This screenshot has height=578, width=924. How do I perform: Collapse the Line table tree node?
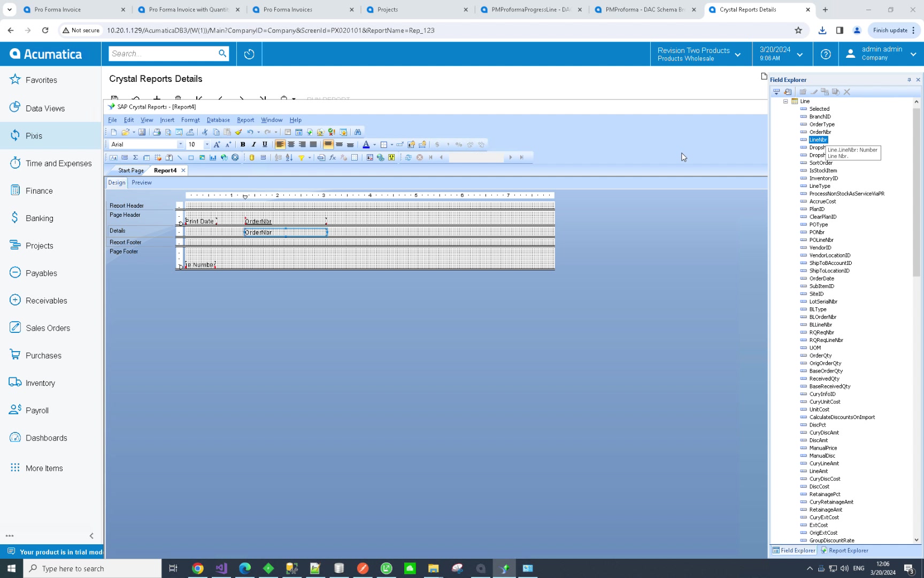point(786,101)
